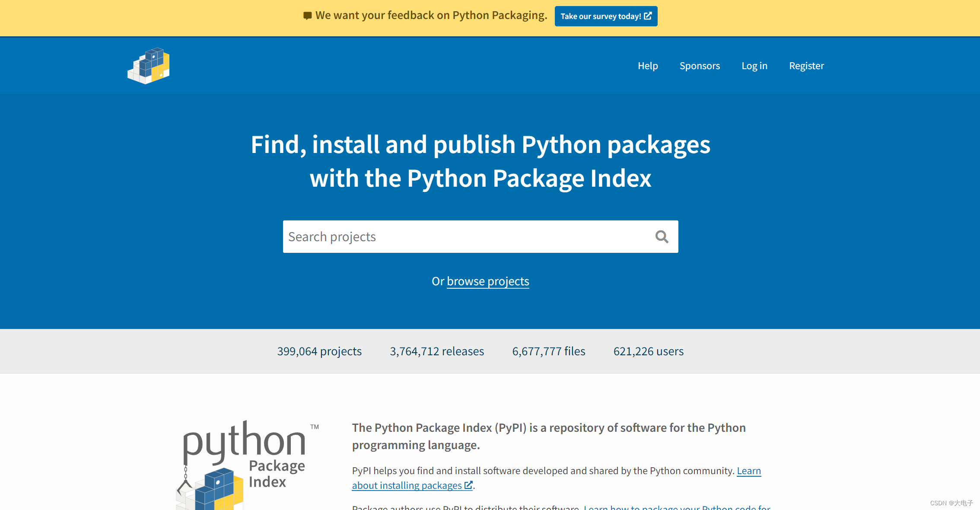
Task: Click the speech bubble feedback icon
Action: (307, 16)
